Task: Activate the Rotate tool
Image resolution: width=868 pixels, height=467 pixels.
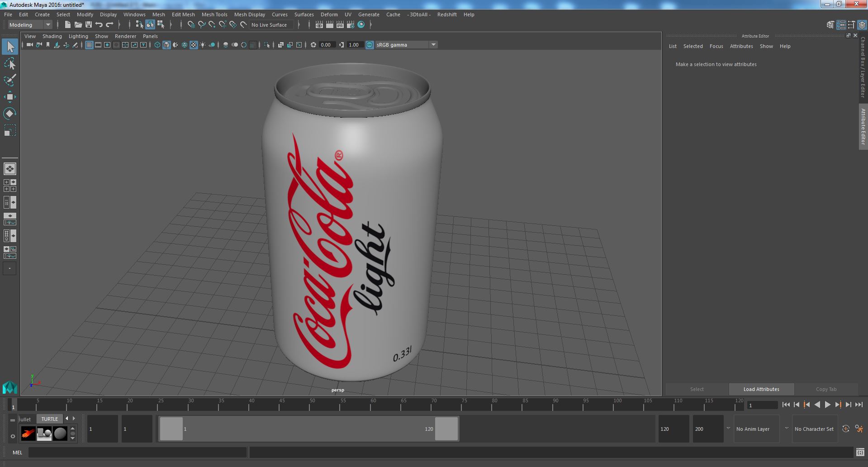Action: pyautogui.click(x=10, y=113)
